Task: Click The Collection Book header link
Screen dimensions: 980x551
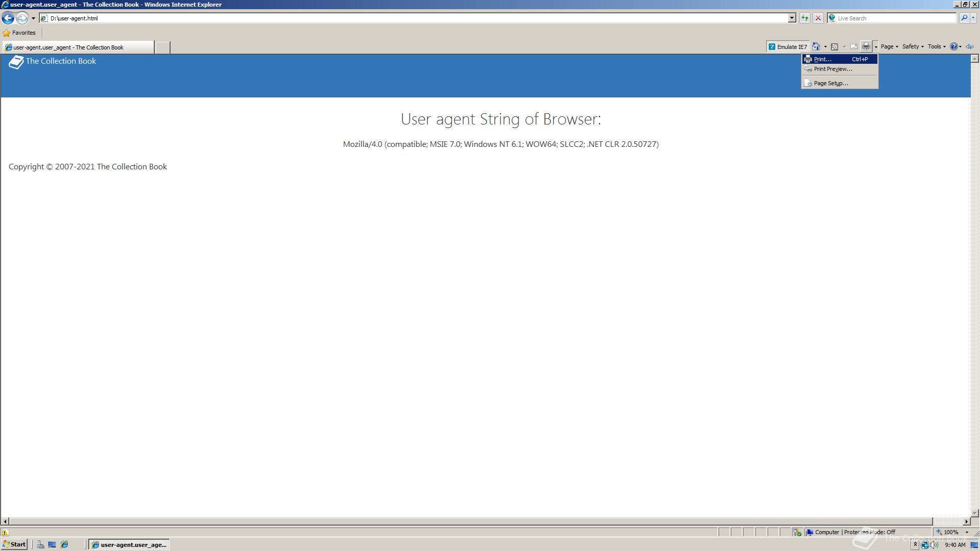Action: pos(61,61)
